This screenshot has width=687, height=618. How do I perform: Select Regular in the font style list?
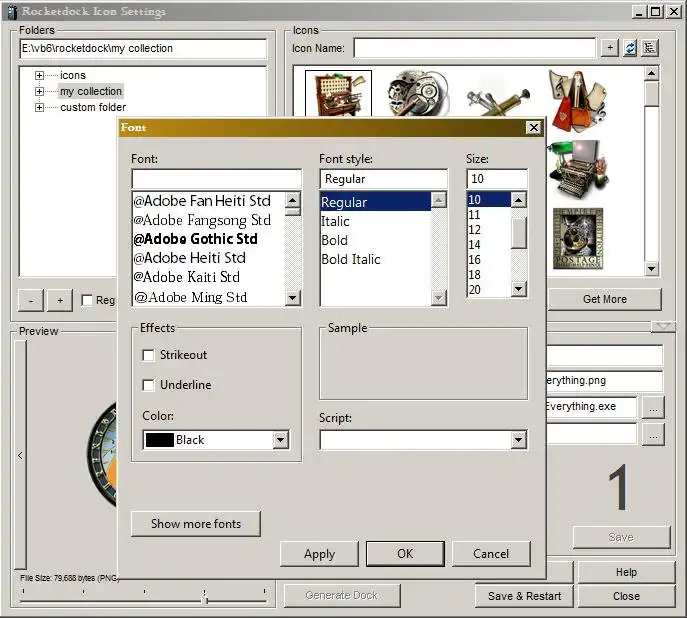[375, 202]
